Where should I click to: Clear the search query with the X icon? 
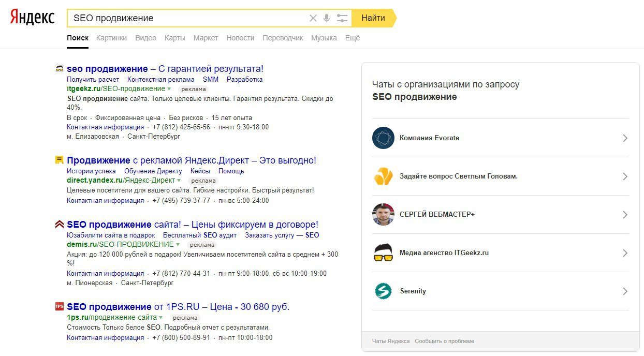tap(313, 18)
